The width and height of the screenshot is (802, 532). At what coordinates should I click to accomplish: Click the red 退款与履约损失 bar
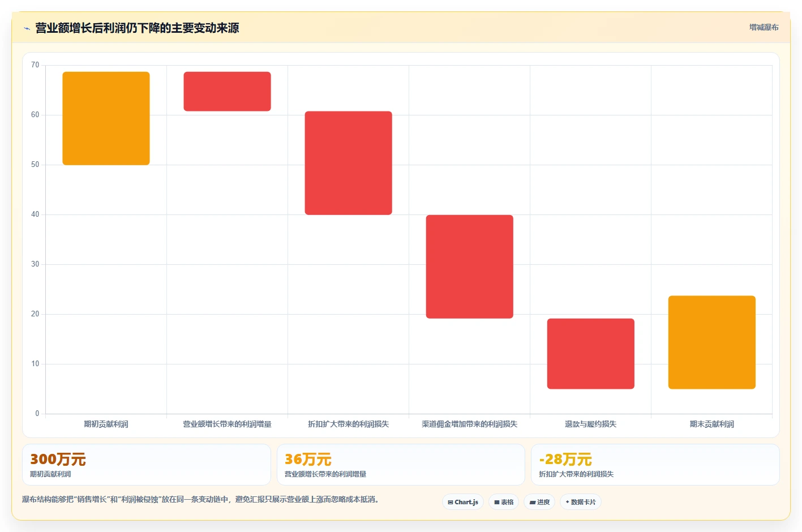(590, 354)
